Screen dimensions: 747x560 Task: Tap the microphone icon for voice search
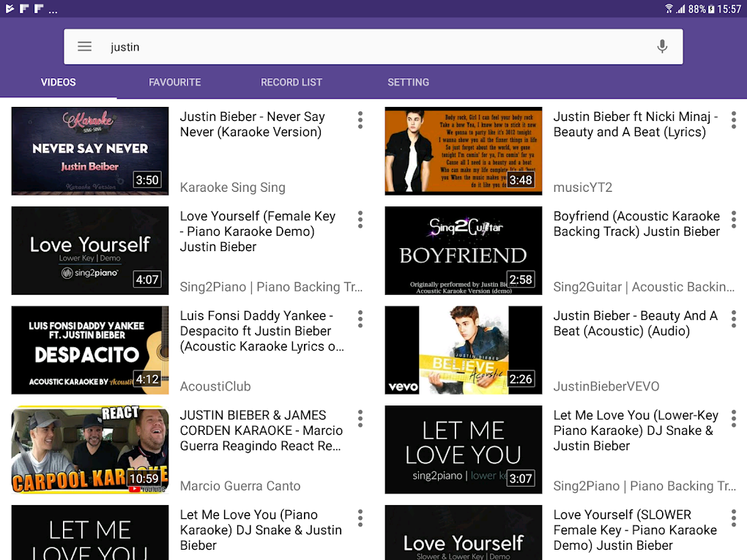(x=661, y=46)
